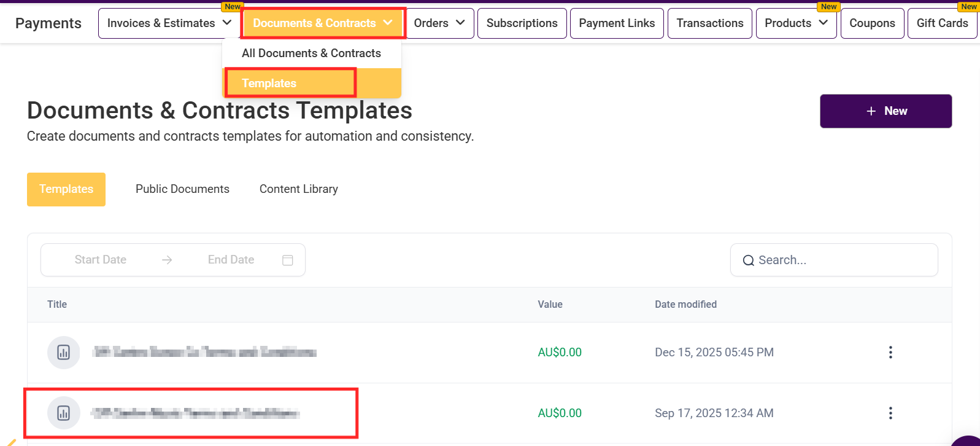
Task: Click the Start Date field
Action: click(x=101, y=260)
